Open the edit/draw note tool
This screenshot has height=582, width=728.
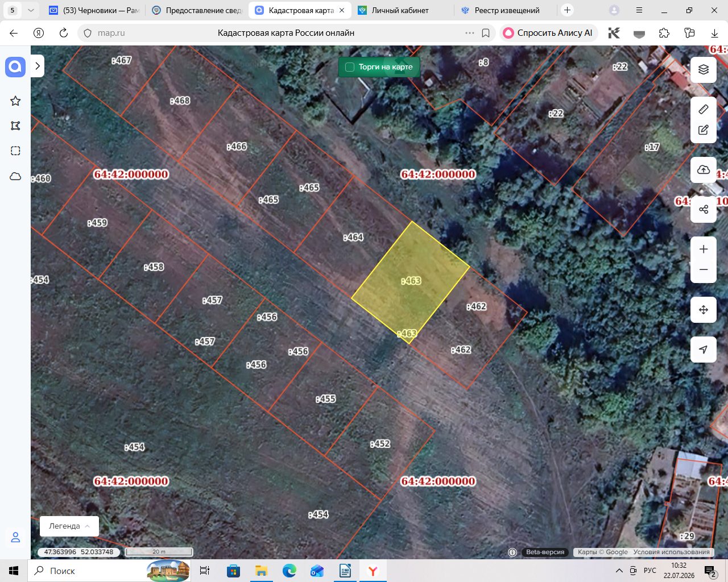click(704, 130)
